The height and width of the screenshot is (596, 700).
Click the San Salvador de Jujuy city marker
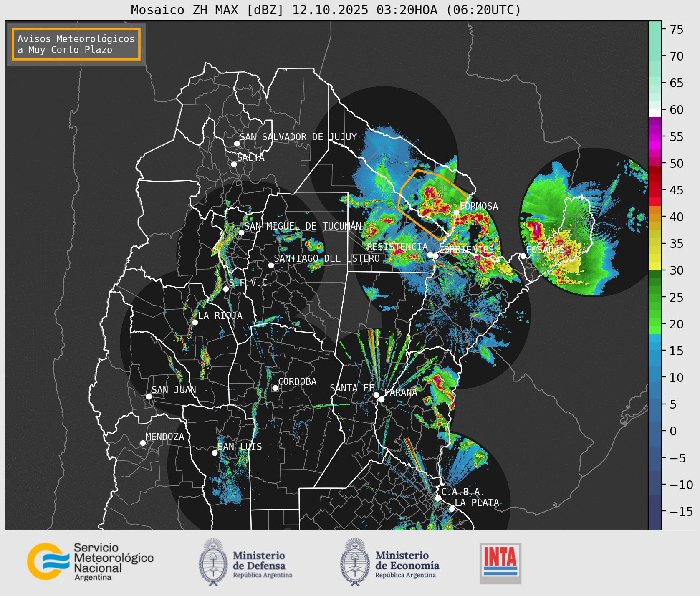click(x=237, y=144)
